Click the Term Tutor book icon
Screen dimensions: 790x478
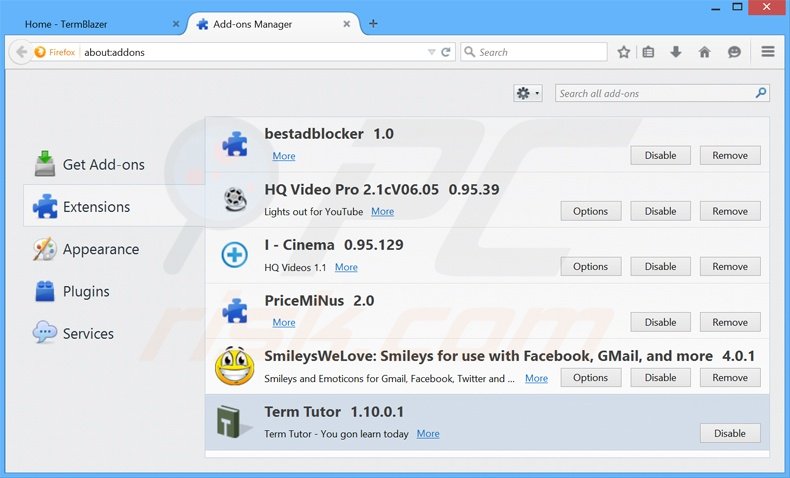[x=233, y=421]
